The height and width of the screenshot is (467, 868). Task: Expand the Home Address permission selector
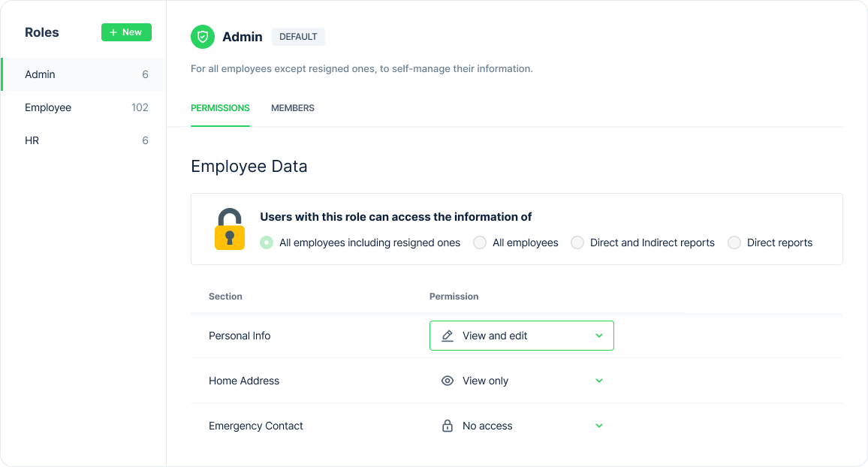(598, 381)
